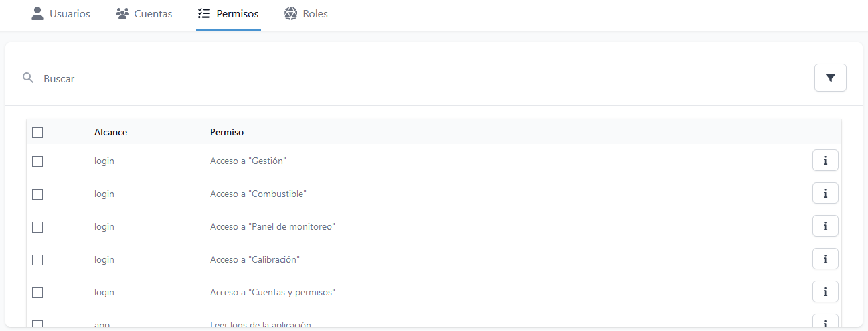Tick the "Panel de monitoreo" row checkbox
This screenshot has height=331, width=868.
pyautogui.click(x=37, y=227)
